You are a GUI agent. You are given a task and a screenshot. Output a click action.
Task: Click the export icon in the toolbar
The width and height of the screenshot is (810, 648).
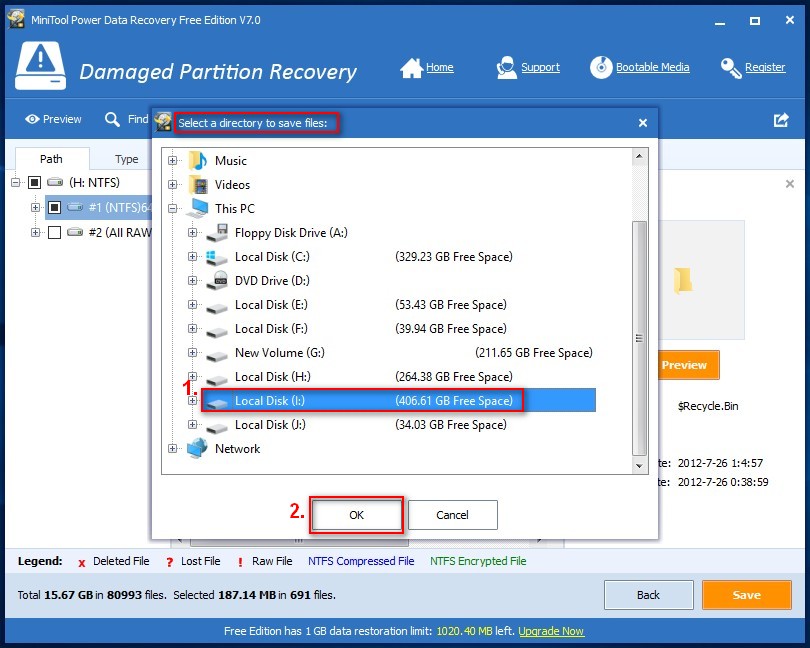point(781,120)
